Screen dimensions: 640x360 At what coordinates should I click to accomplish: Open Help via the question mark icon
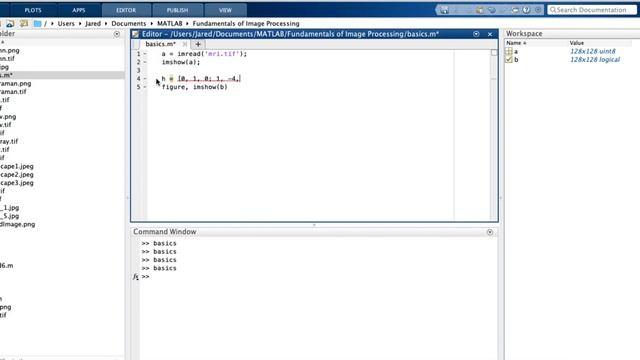click(x=527, y=10)
